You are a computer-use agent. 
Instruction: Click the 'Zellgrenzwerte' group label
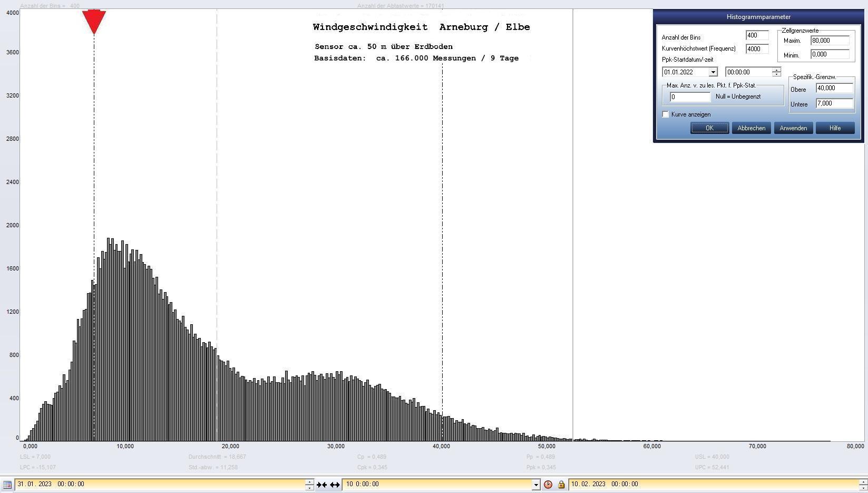pos(800,31)
